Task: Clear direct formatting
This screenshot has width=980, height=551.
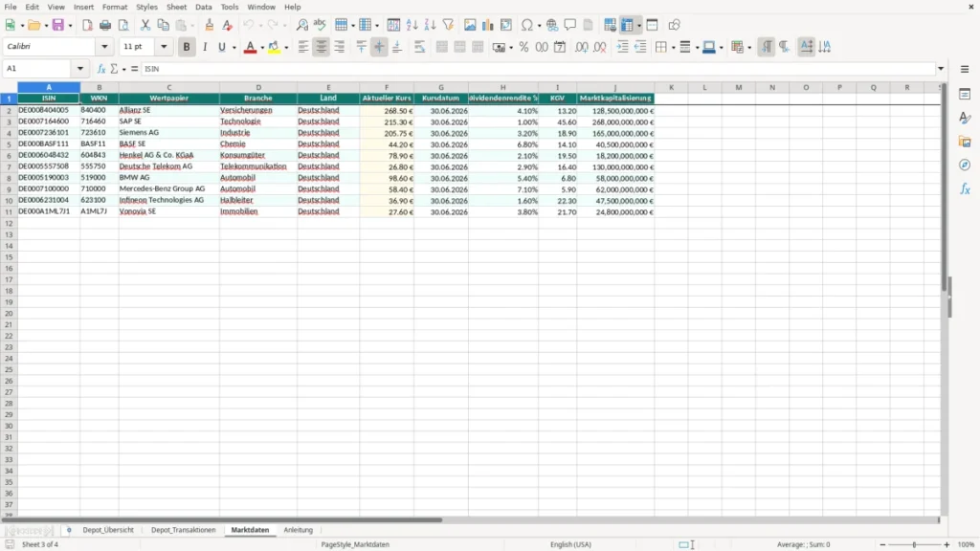Action: tap(228, 25)
